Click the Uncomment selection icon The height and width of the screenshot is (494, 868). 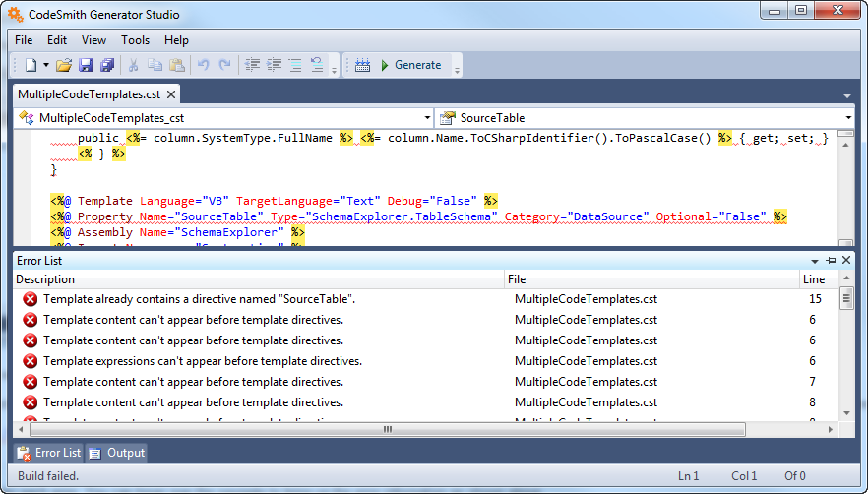pyautogui.click(x=317, y=65)
